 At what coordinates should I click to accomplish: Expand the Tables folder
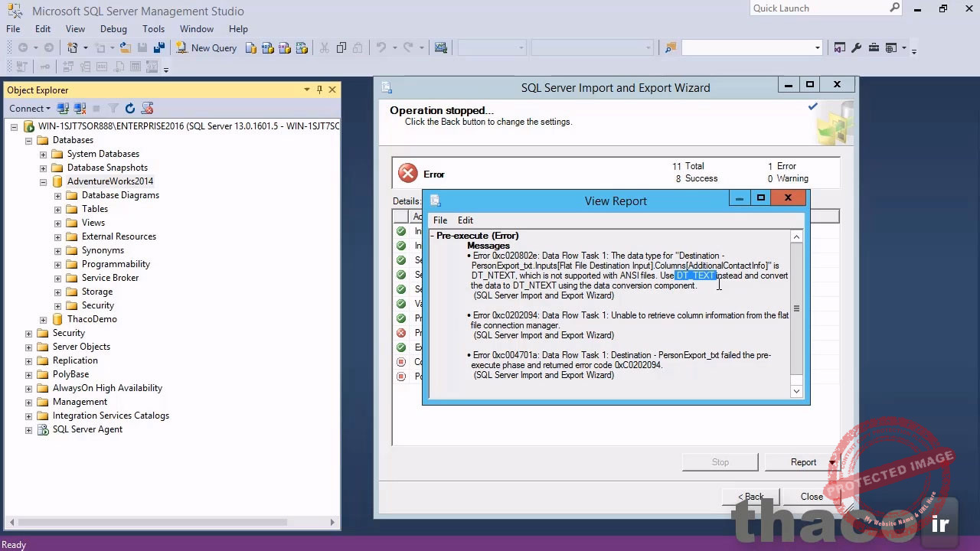coord(57,209)
